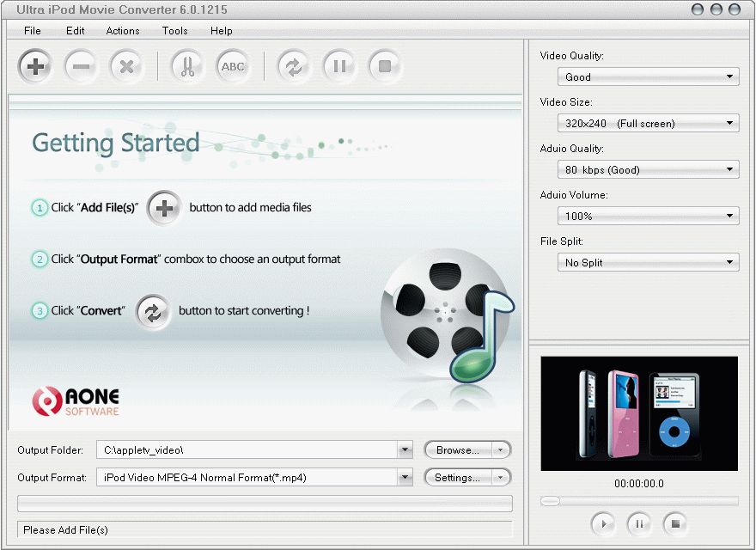Click the 'File Split:' label

(x=562, y=241)
